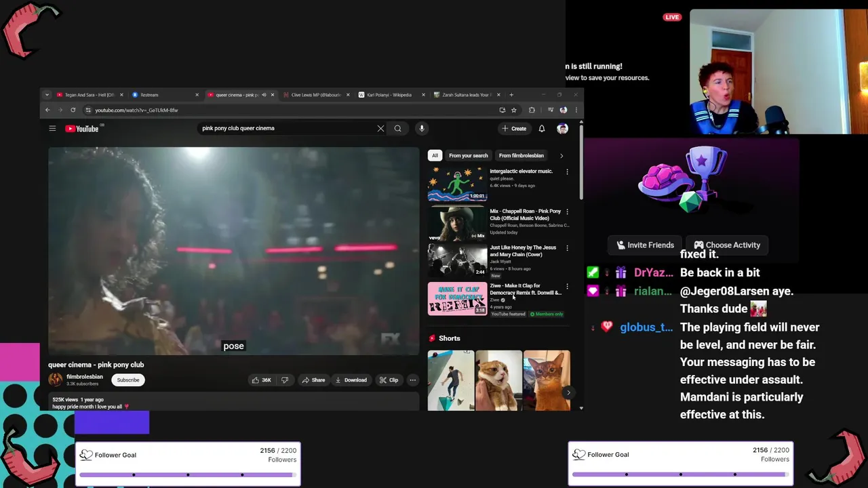Screen dimensions: 868x488
Task: Mute the tab via speaker icon
Action: (264, 95)
